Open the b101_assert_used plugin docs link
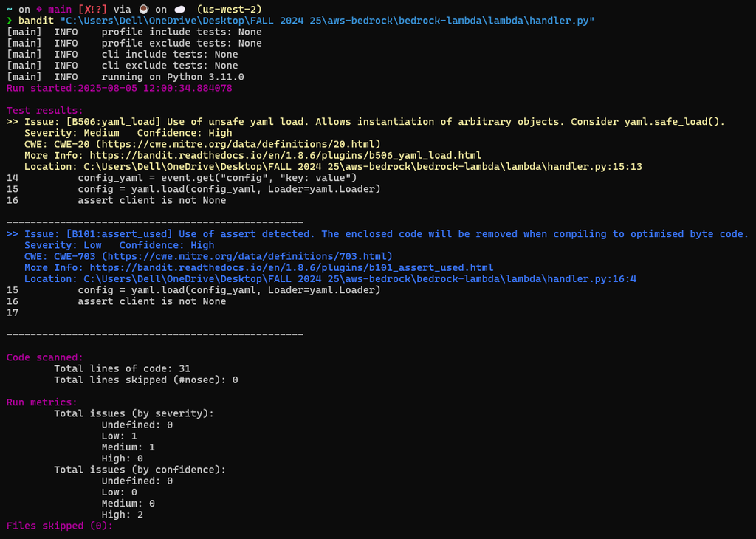This screenshot has width=756, height=539. point(291,267)
